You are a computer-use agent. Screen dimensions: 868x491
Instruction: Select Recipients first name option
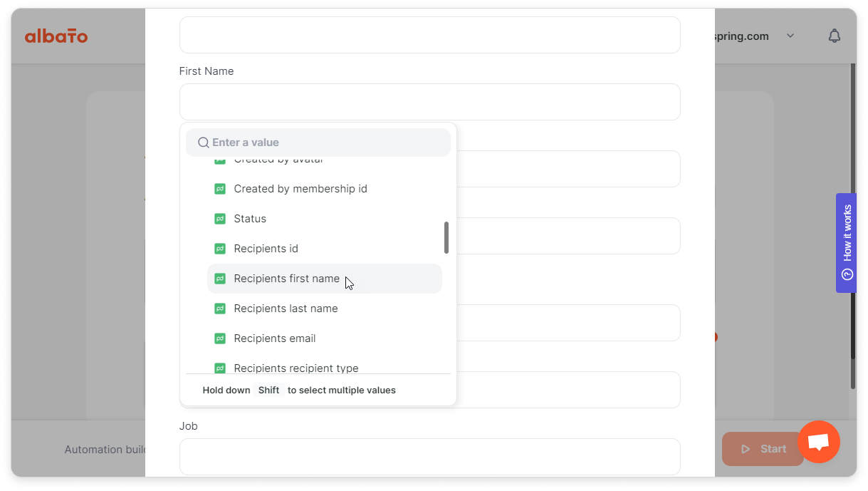325,279
